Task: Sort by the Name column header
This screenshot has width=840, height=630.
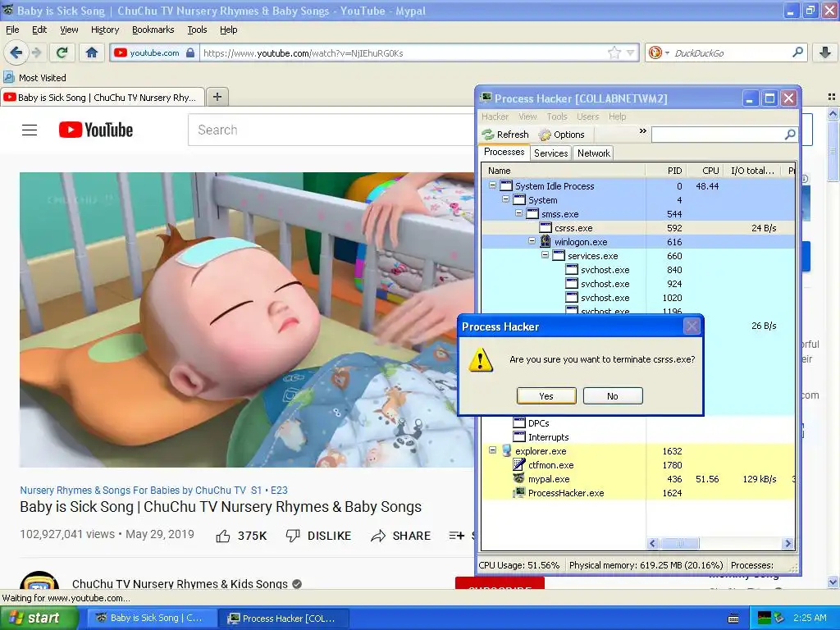Action: click(x=564, y=171)
